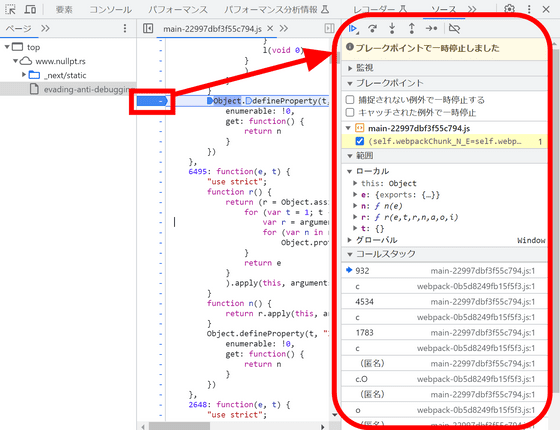This screenshot has width=560, height=430.
Task: Expand the e: {exports} variable
Action: [x=355, y=195]
